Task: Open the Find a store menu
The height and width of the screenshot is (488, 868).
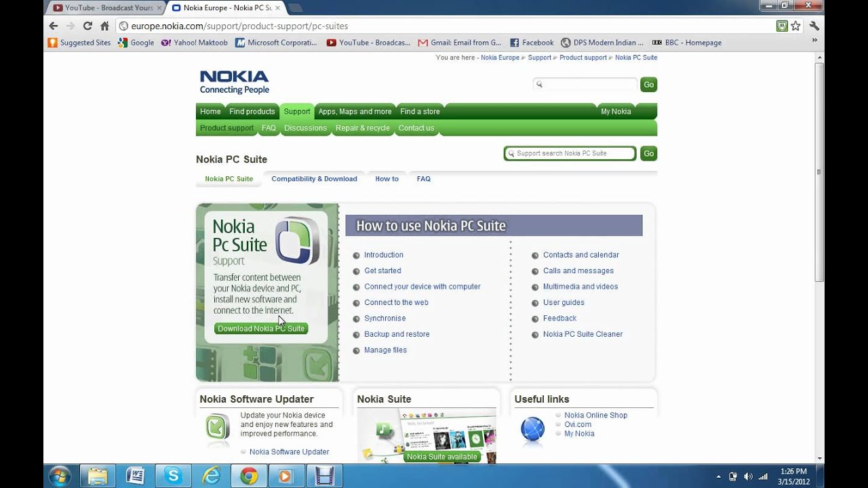Action: click(420, 111)
